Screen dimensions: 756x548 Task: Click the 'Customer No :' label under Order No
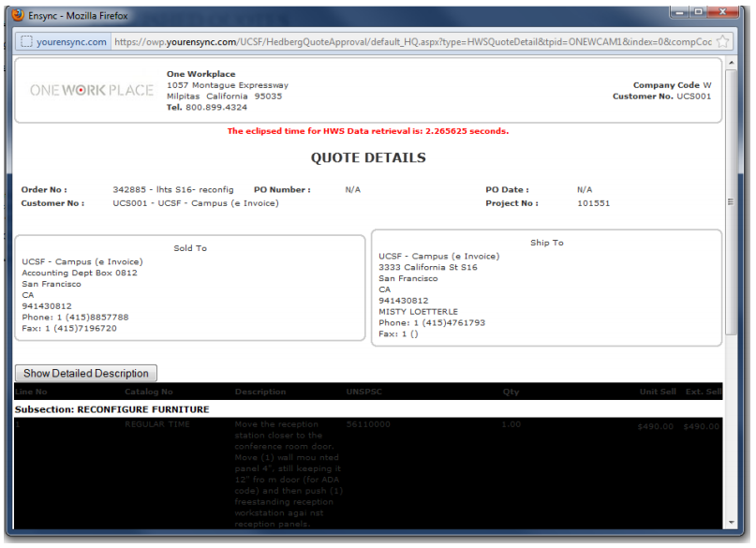click(x=52, y=203)
